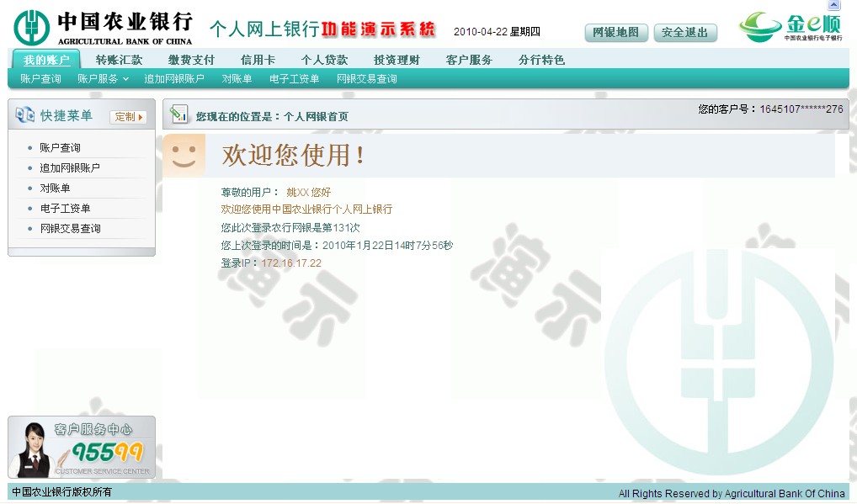Click 账户查询 in the teal submenu bar
Image resolution: width=857 pixels, height=504 pixels.
click(x=40, y=78)
